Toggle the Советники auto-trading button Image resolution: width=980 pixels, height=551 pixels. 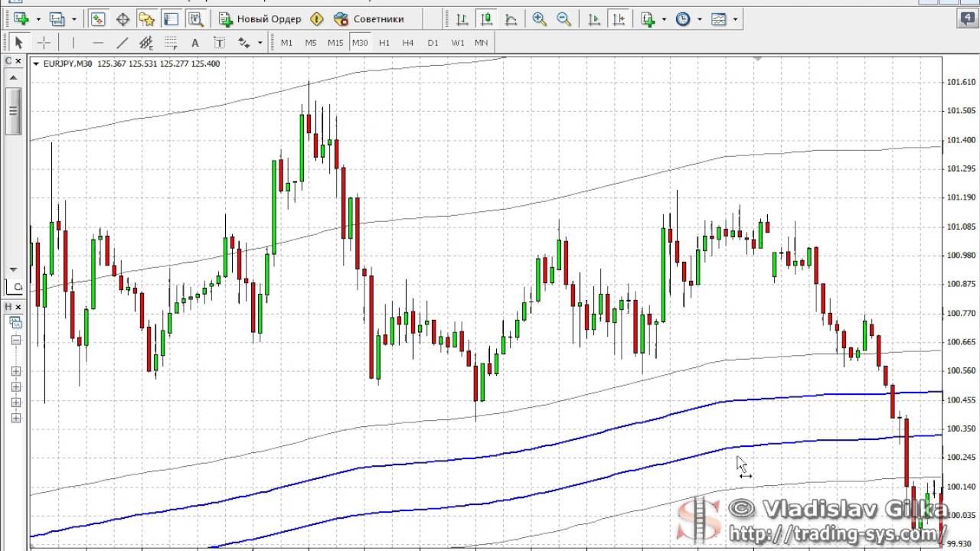coord(369,19)
